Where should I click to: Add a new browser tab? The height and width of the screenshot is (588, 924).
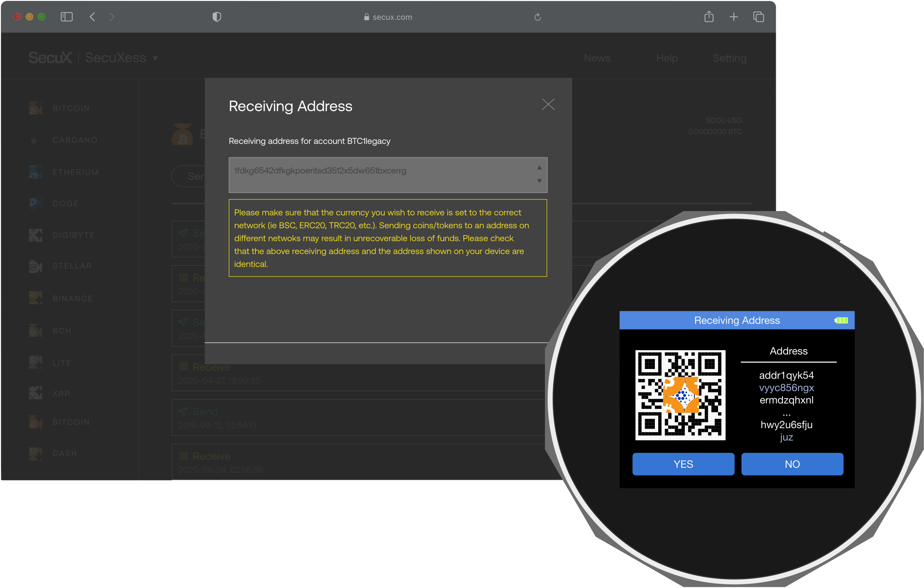[734, 17]
